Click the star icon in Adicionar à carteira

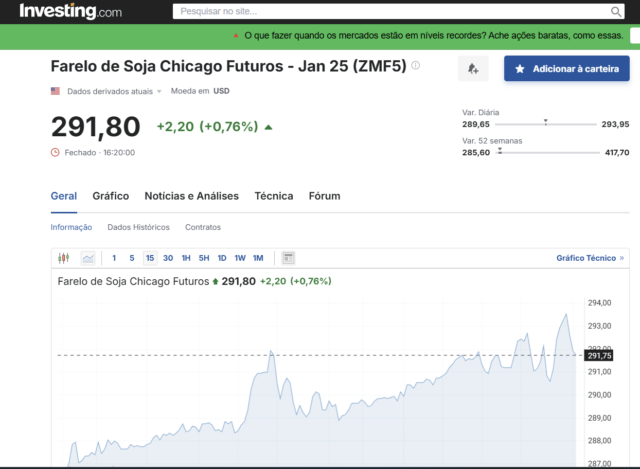[520, 69]
